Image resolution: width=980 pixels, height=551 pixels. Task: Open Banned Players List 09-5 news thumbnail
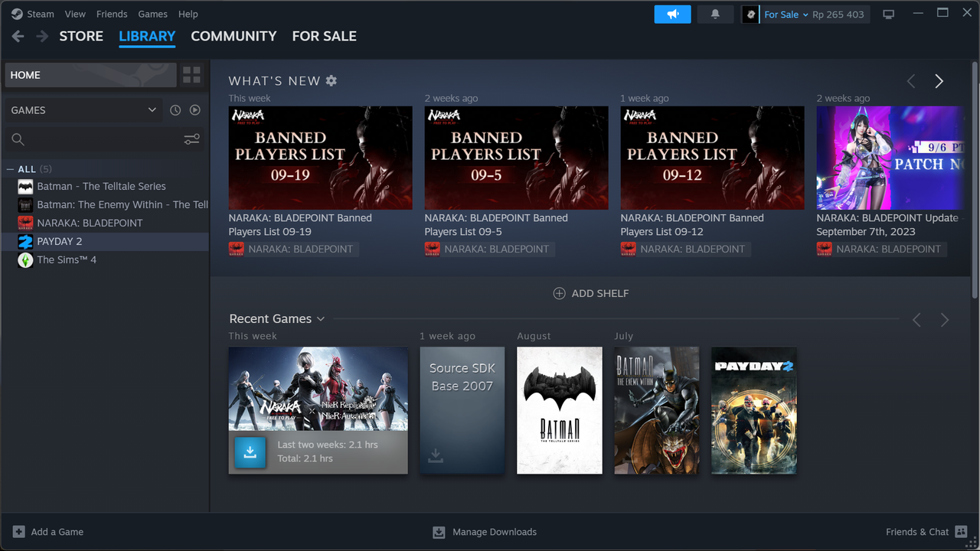point(516,158)
